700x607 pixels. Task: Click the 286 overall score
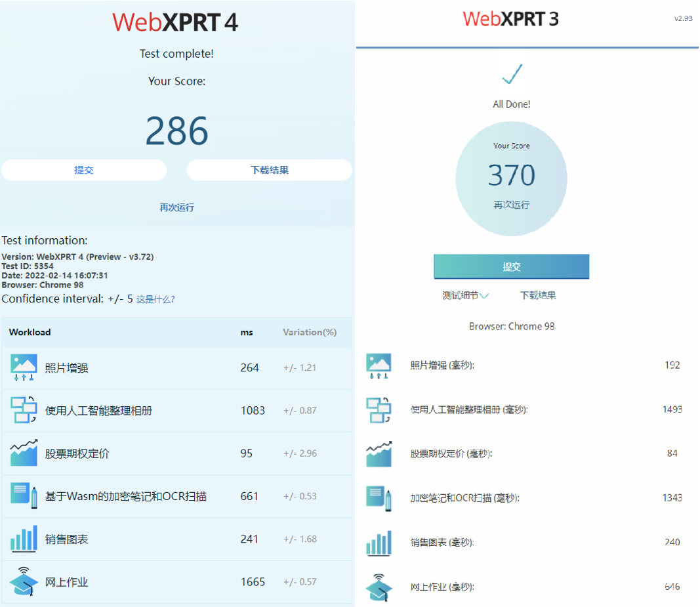(x=176, y=131)
